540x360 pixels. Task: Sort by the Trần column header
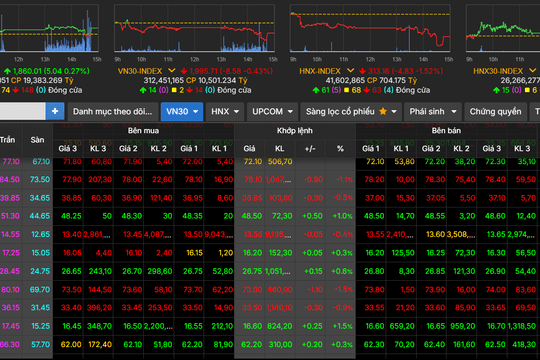point(8,140)
